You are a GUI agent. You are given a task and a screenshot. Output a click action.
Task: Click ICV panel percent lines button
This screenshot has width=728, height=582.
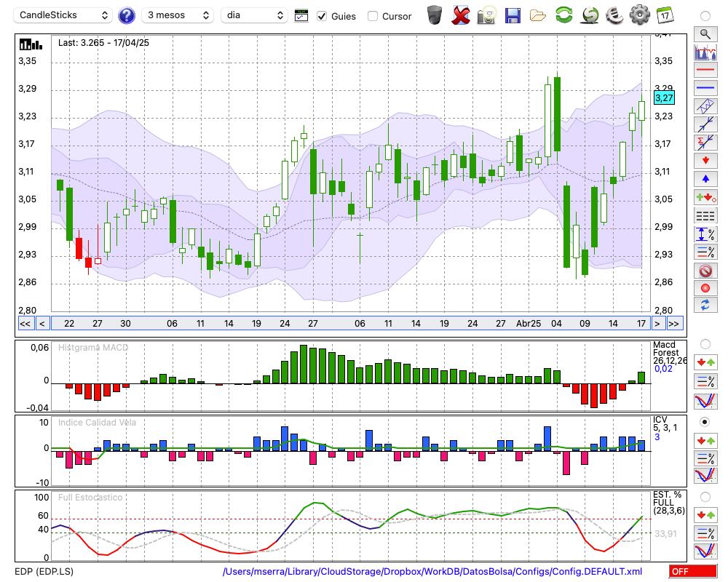point(705,458)
